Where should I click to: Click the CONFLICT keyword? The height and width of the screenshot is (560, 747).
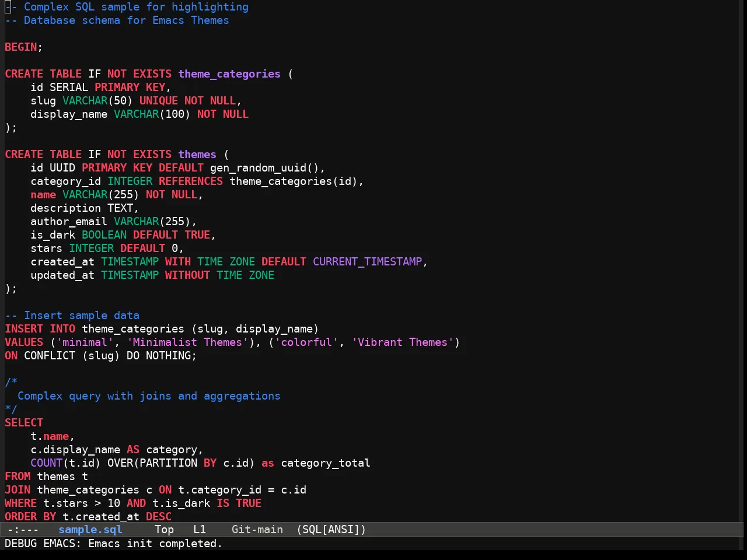(50, 356)
